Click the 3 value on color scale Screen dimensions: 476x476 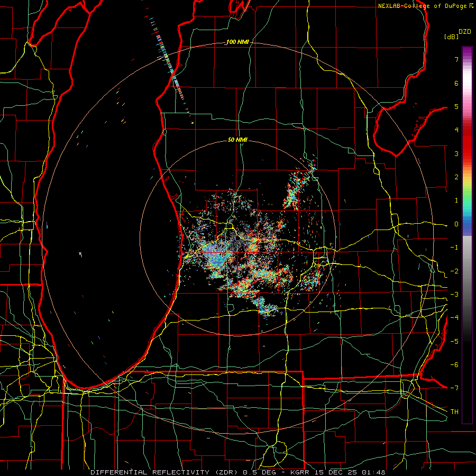(456, 153)
